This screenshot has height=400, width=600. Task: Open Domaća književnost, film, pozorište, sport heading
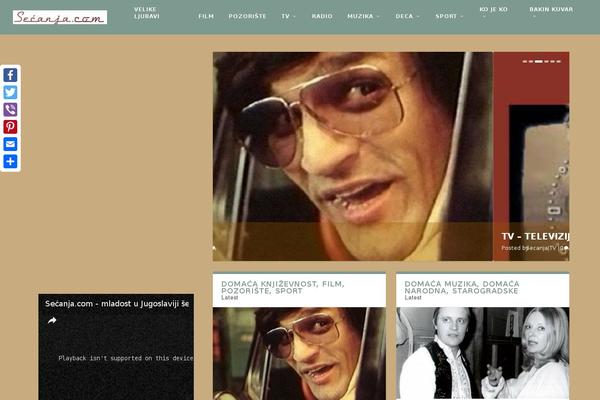[282, 287]
